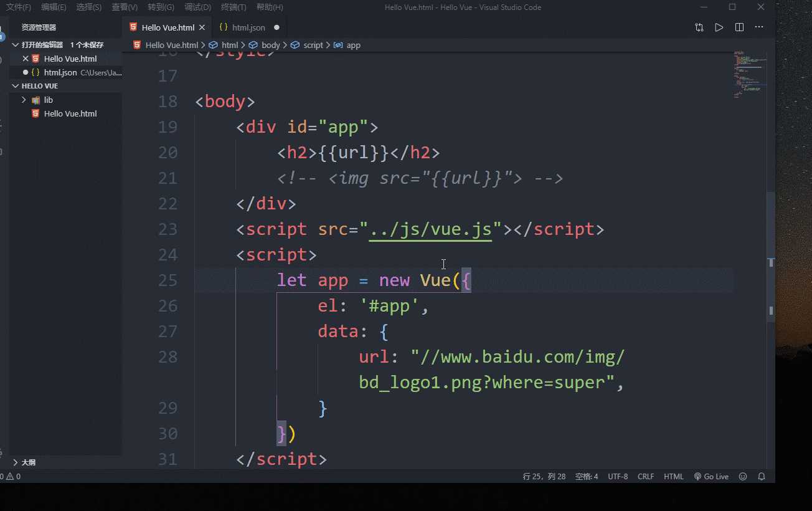
Task: Click unsaved dot on html.json tab
Action: (x=276, y=27)
